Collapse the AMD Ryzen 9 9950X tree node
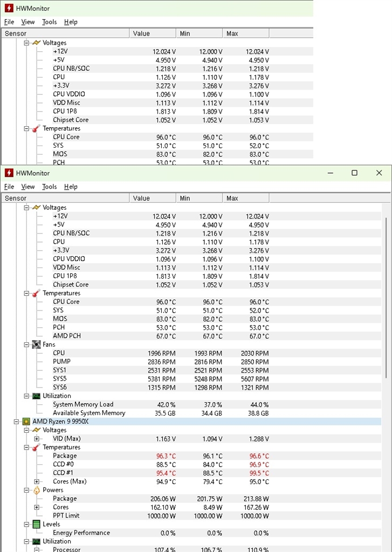 pyautogui.click(x=16, y=422)
